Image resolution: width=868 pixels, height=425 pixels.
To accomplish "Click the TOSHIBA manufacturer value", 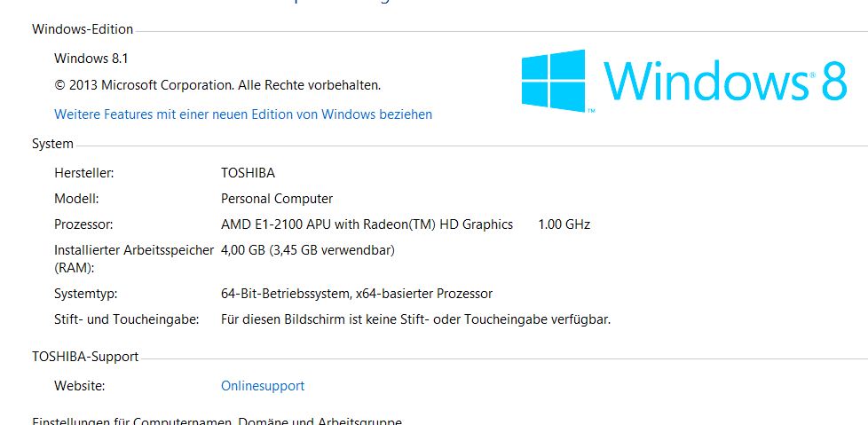I will [248, 173].
